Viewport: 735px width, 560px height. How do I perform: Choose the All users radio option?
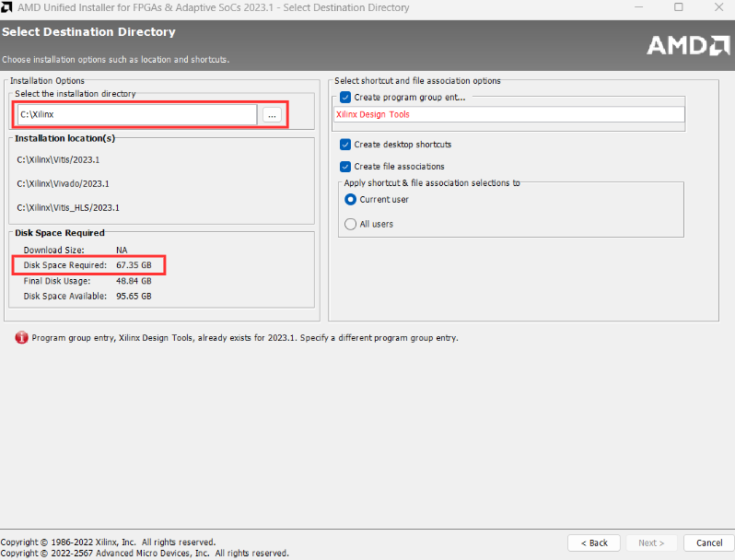(350, 224)
